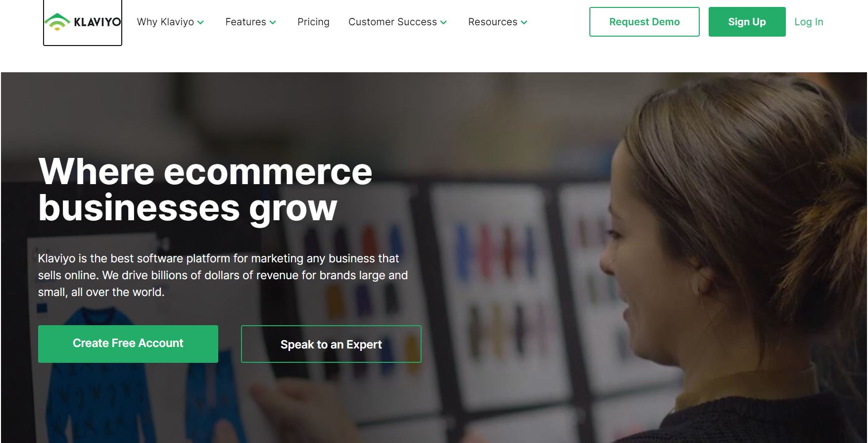The height and width of the screenshot is (443, 868).
Task: Click Create Free Account button
Action: pyautogui.click(x=128, y=344)
